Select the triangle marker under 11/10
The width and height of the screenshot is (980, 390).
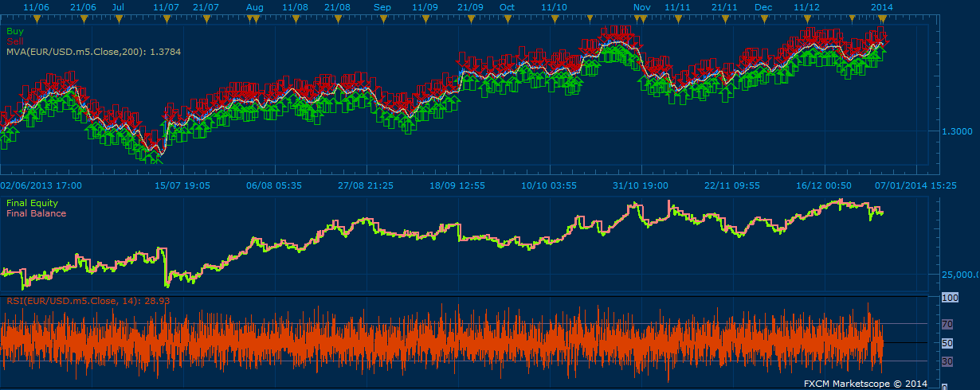coord(554,18)
